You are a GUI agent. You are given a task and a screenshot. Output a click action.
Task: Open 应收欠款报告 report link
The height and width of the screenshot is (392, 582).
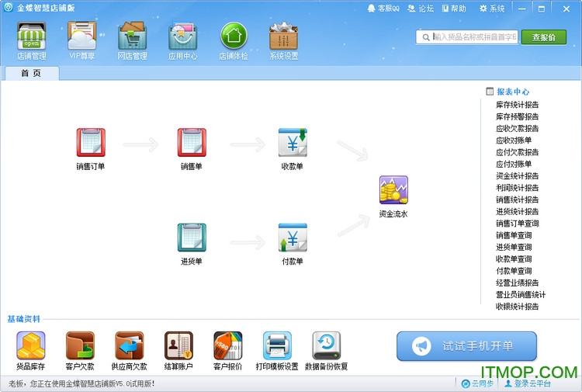[517, 129]
